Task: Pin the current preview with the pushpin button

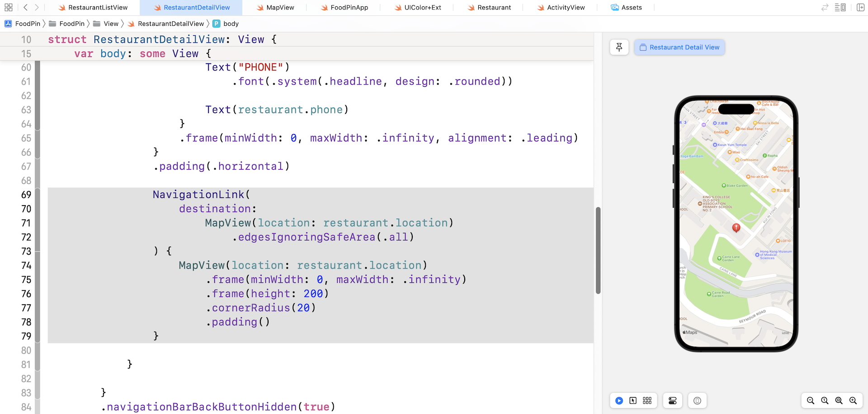Action: coord(619,47)
